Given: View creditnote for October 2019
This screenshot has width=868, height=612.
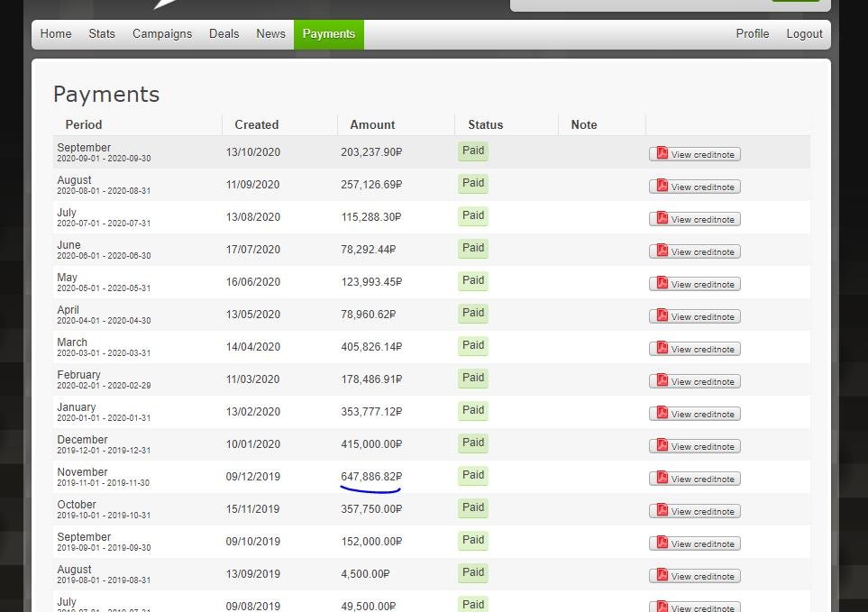Looking at the screenshot, I should (x=695, y=511).
